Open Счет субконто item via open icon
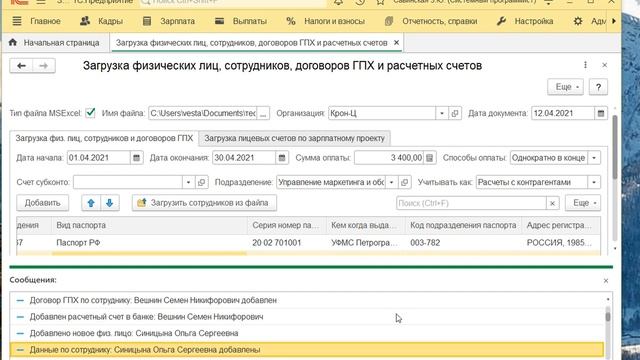This screenshot has height=360, width=640. coord(201,182)
